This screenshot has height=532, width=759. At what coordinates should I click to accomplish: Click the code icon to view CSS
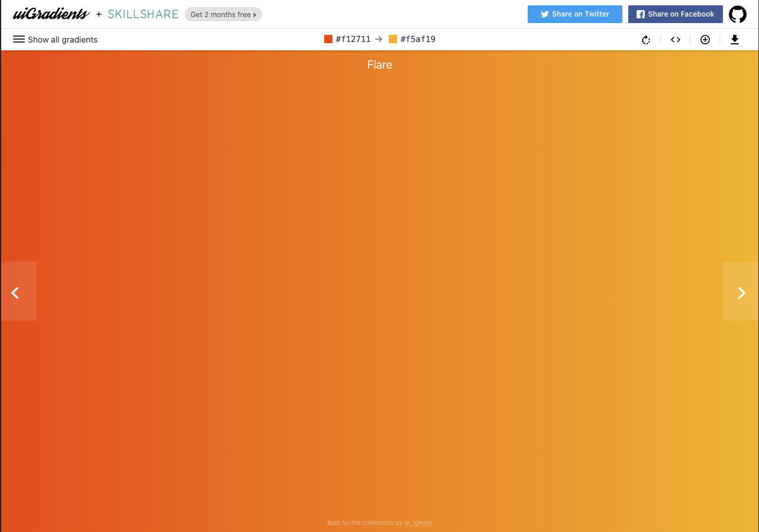click(x=676, y=40)
